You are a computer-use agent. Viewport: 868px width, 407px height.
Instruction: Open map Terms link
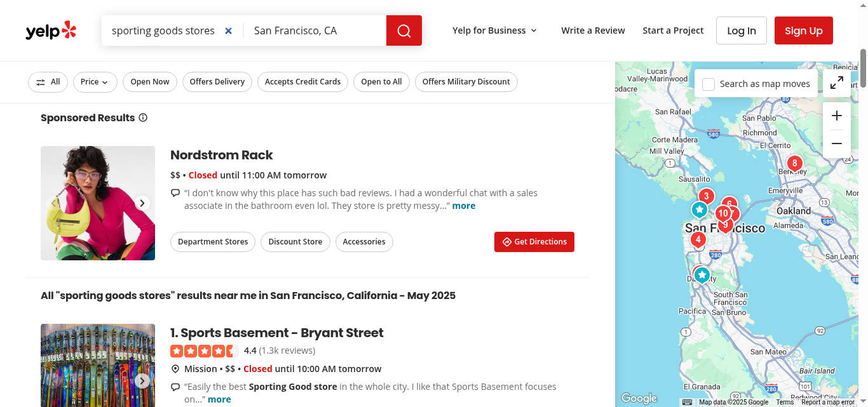click(785, 402)
